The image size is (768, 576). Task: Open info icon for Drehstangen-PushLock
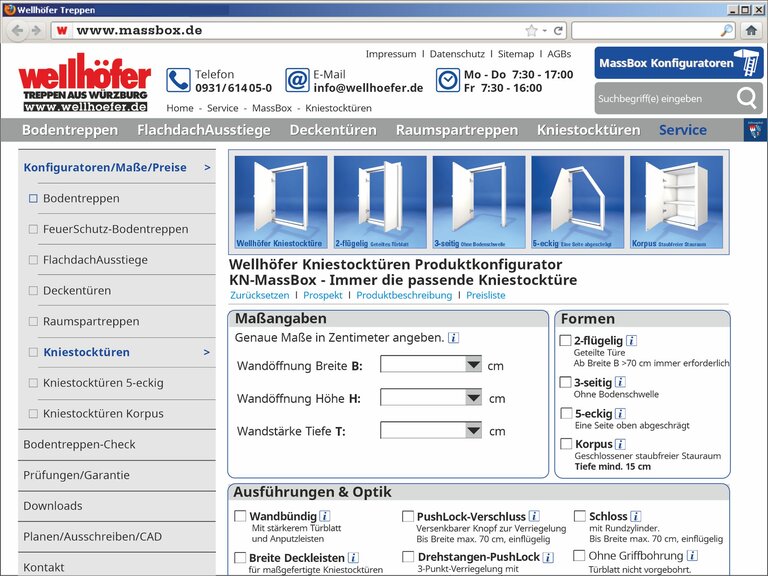[x=548, y=557]
